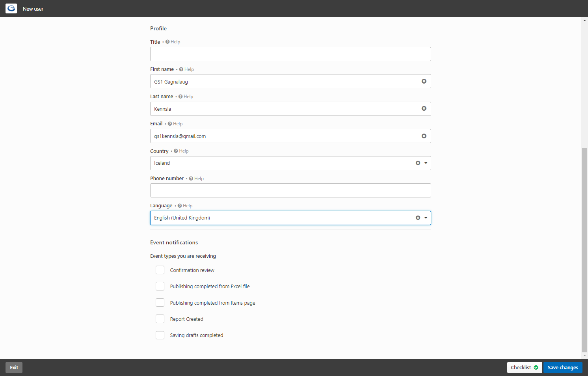Screen dimensions: 588x376
Task: Open Help for the Phone number field
Action: (x=196, y=179)
